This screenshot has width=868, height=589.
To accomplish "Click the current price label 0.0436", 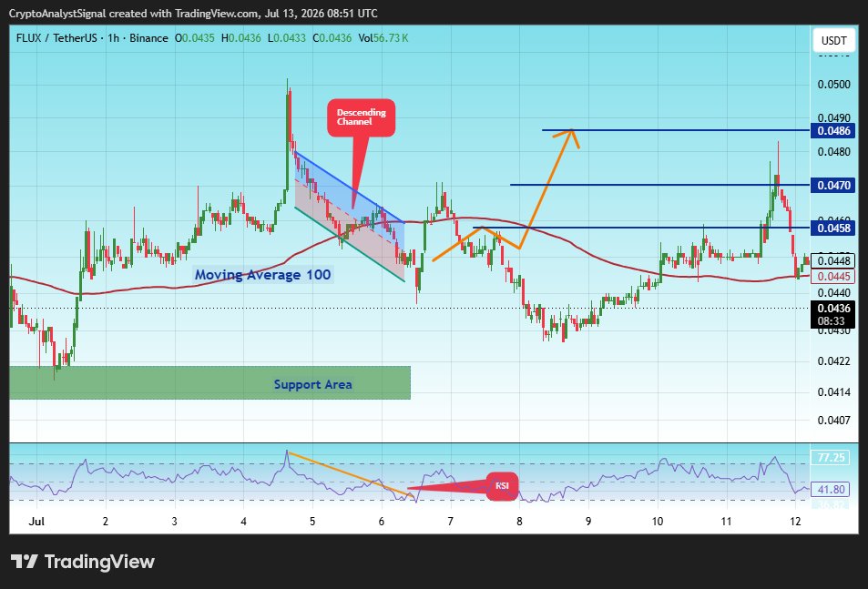I will 833,308.
